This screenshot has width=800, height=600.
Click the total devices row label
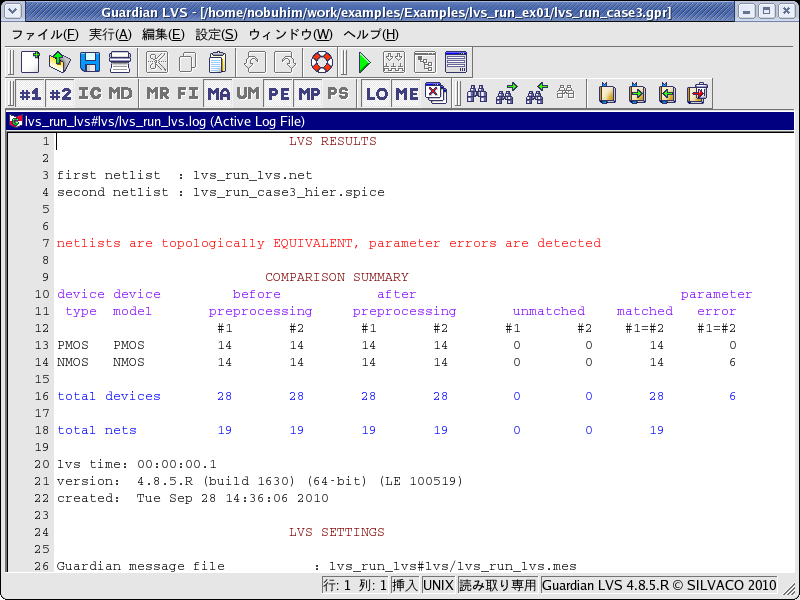click(x=109, y=396)
